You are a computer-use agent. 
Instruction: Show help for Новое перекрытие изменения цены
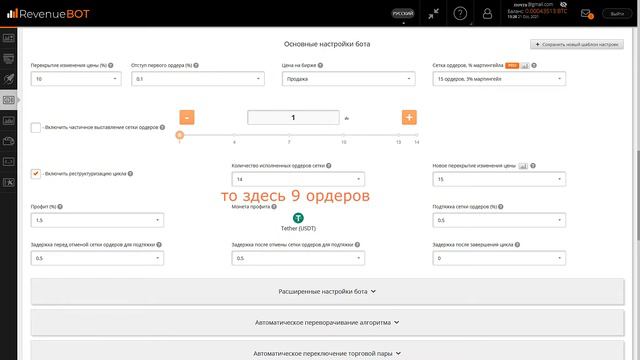coord(533,166)
